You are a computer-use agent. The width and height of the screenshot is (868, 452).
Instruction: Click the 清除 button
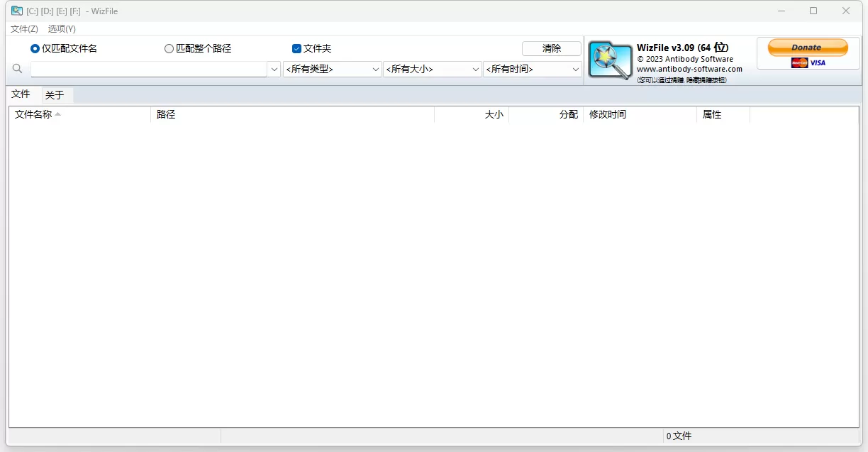552,48
